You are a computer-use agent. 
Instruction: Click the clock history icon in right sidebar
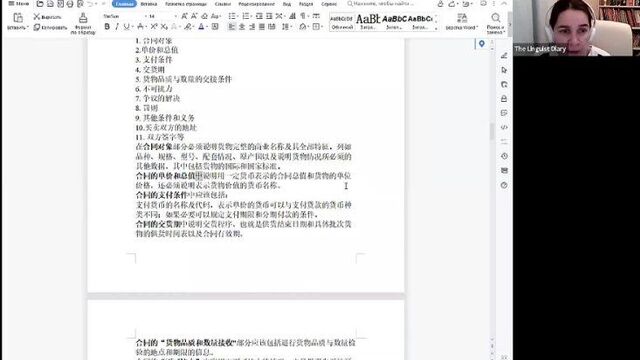504,156
